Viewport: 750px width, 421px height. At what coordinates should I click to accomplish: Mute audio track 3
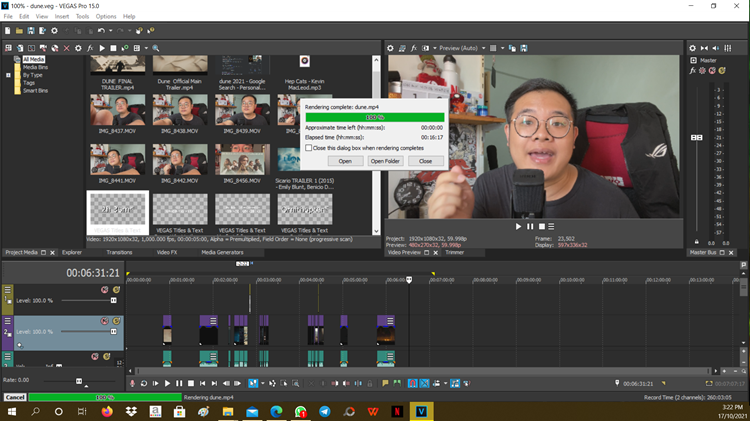coord(95,356)
